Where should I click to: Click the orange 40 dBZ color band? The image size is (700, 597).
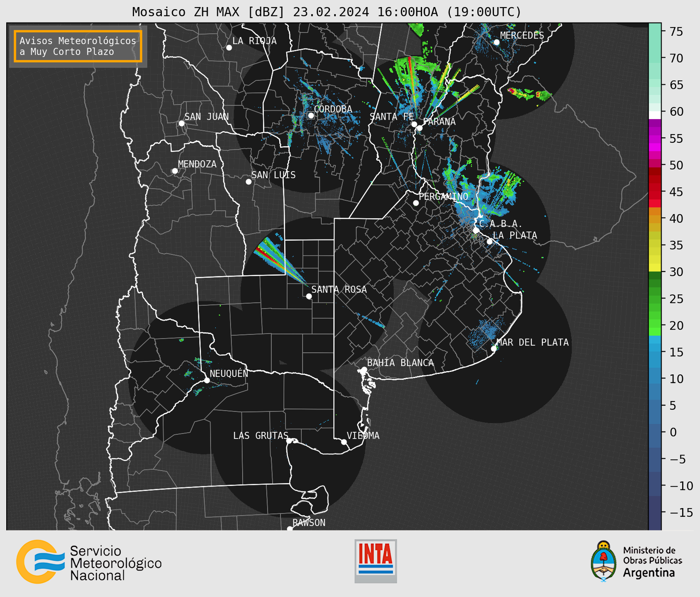click(655, 218)
